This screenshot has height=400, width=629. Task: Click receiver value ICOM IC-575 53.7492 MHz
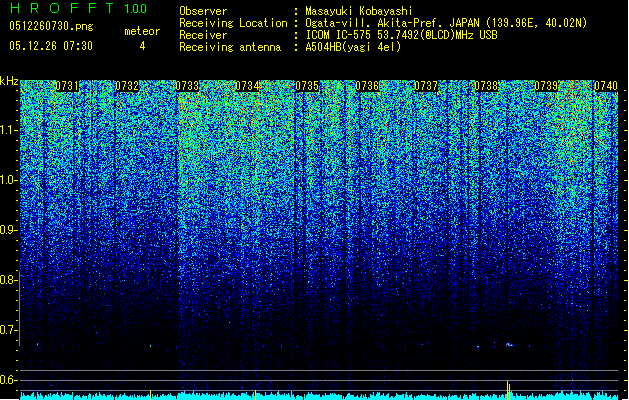tap(401, 35)
